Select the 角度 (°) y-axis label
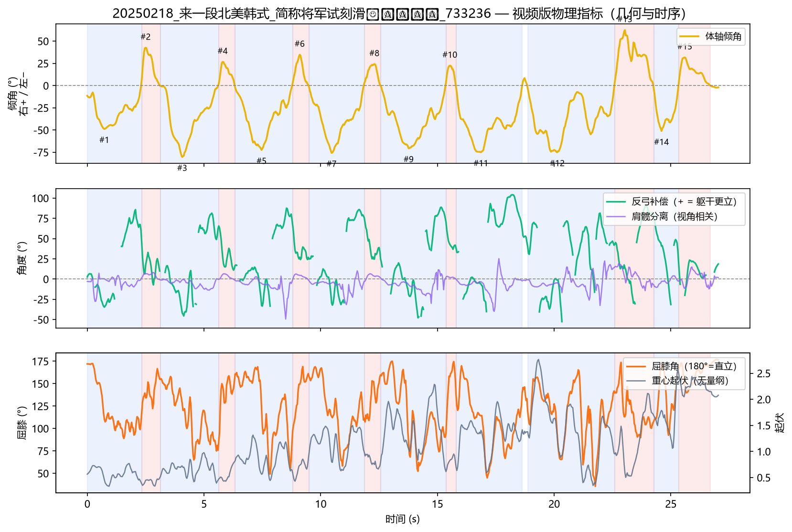 pyautogui.click(x=22, y=258)
